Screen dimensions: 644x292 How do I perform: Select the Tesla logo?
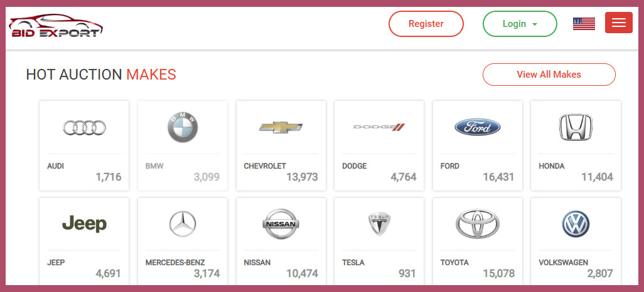coord(379,224)
